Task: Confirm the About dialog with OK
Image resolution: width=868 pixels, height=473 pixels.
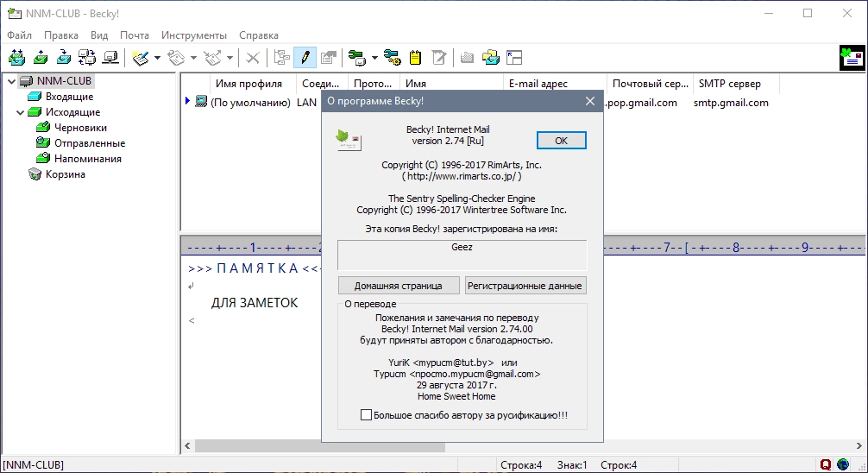Action: tap(562, 141)
